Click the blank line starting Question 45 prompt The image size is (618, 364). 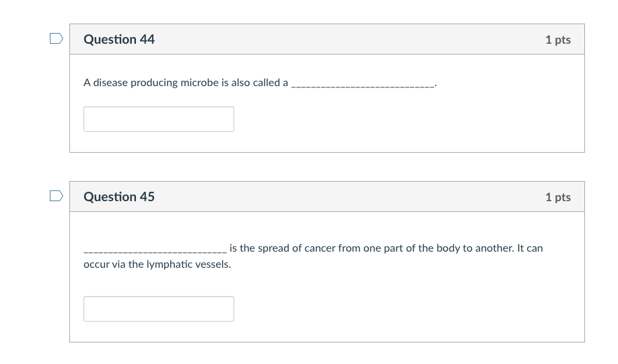pyautogui.click(x=155, y=250)
